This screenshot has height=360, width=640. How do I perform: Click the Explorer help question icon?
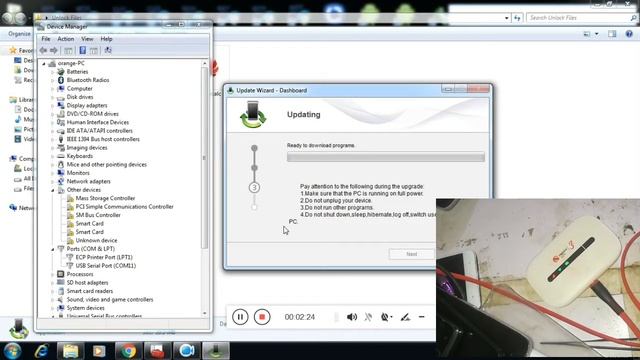pos(629,34)
